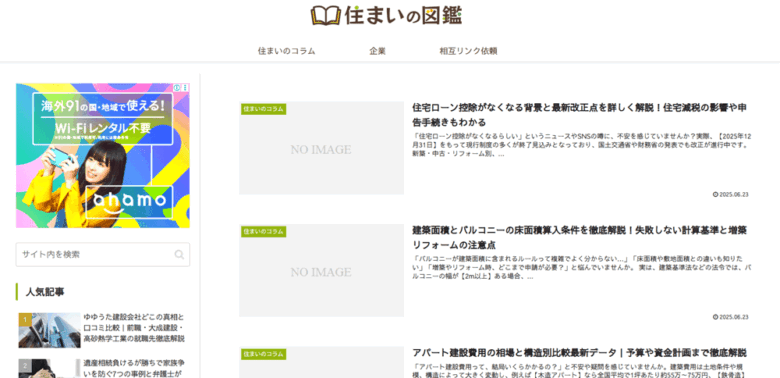The width and height of the screenshot is (780, 378).
Task: Click the second article NO IMAGE thumbnail
Action: (x=321, y=271)
